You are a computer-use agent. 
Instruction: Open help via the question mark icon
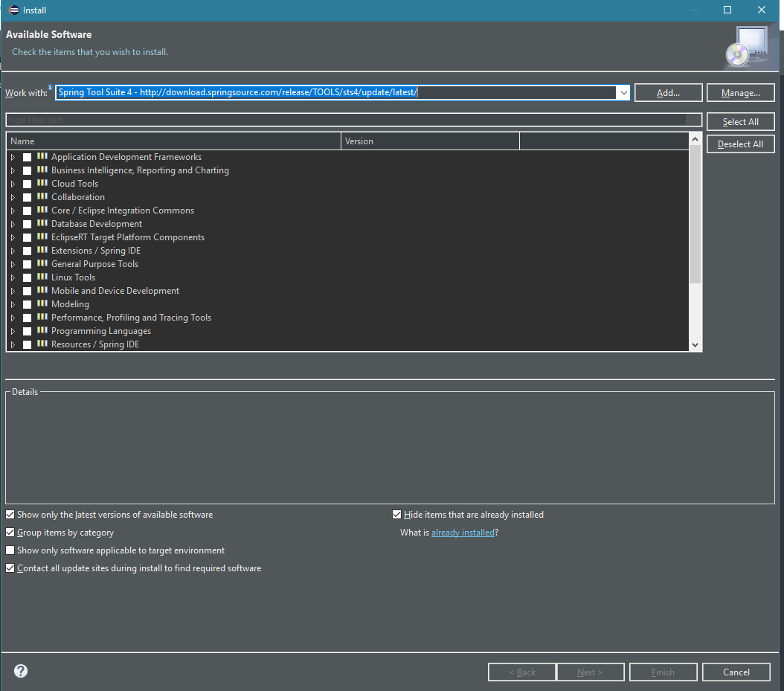(x=21, y=671)
